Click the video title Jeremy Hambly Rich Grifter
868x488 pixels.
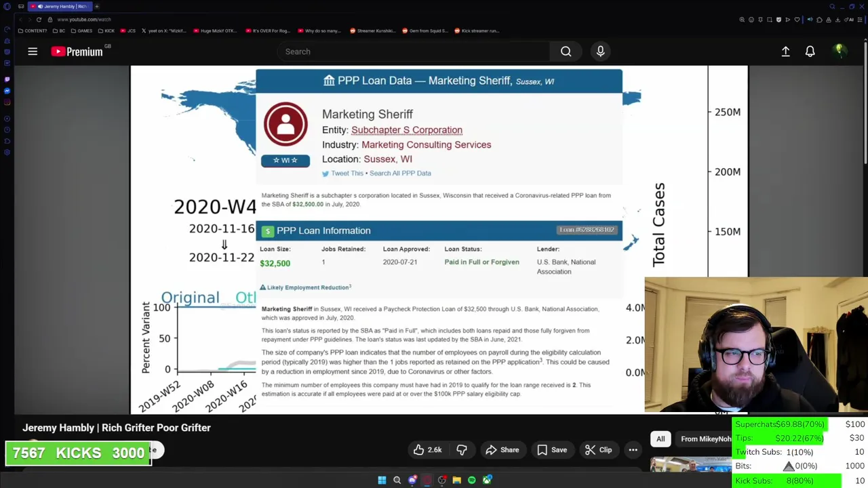(117, 428)
